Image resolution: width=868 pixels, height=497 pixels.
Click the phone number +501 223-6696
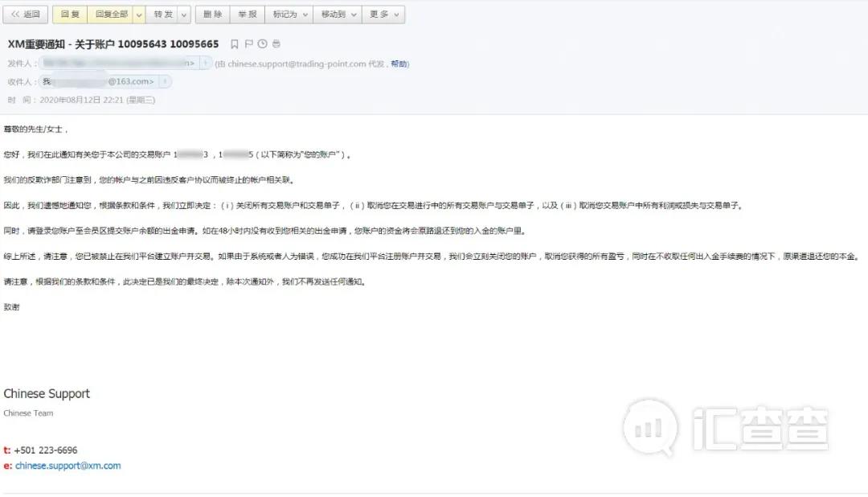point(45,450)
